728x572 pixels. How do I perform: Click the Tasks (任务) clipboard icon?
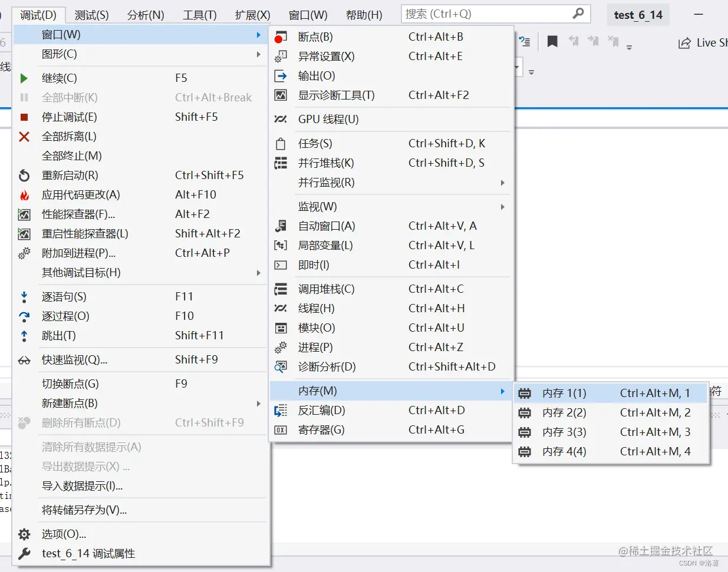pyautogui.click(x=281, y=144)
